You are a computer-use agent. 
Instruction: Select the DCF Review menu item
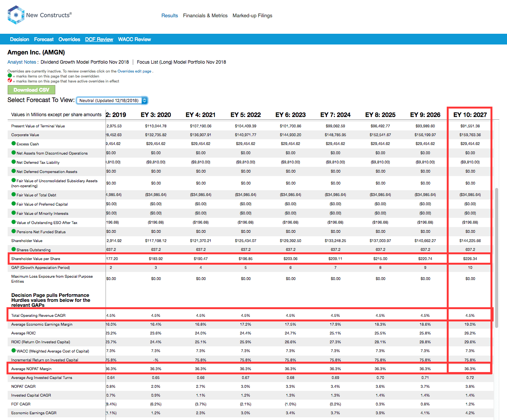[99, 40]
